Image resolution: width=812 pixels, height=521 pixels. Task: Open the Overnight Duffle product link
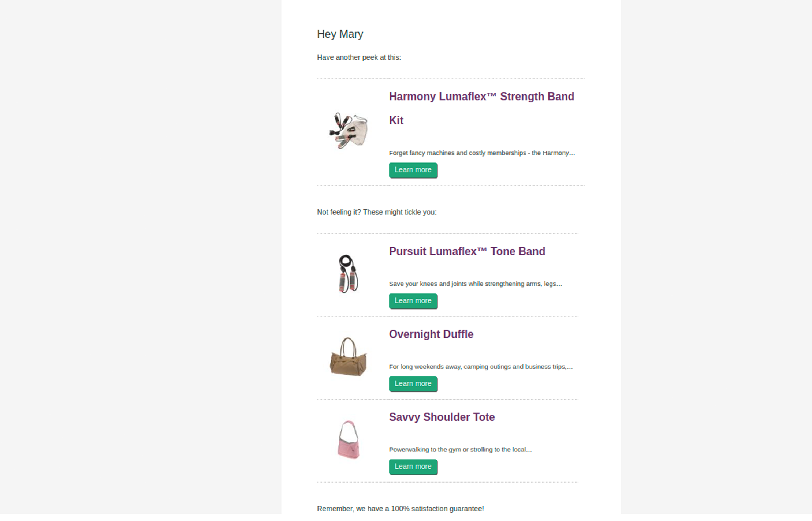coord(431,334)
